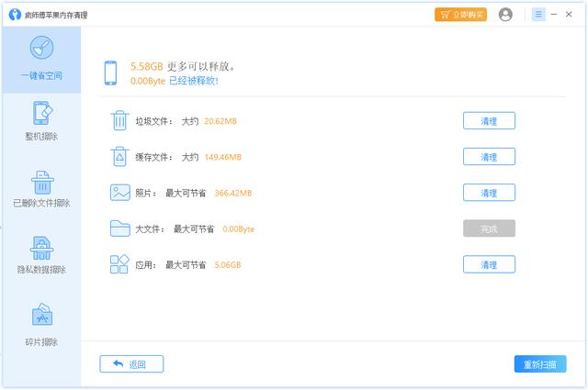Open the 一键省空间 sidebar section
Screen dimensions: 588x390
(41, 60)
